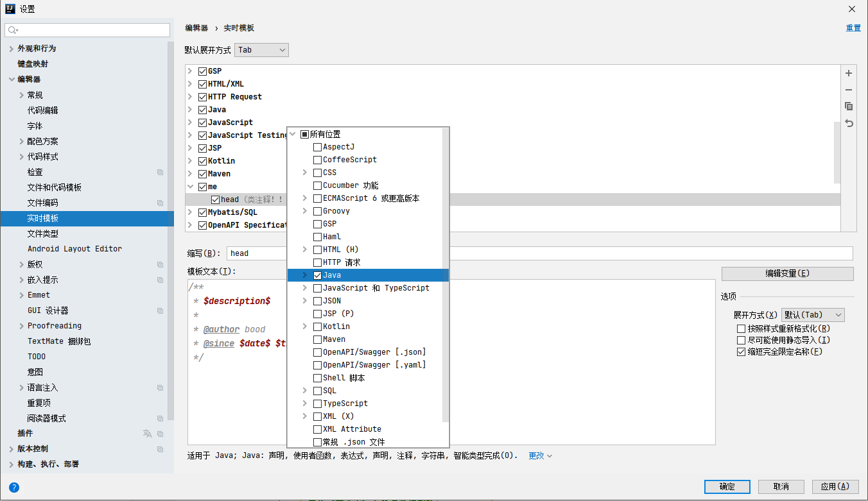Click the 取消 button

[x=781, y=487]
